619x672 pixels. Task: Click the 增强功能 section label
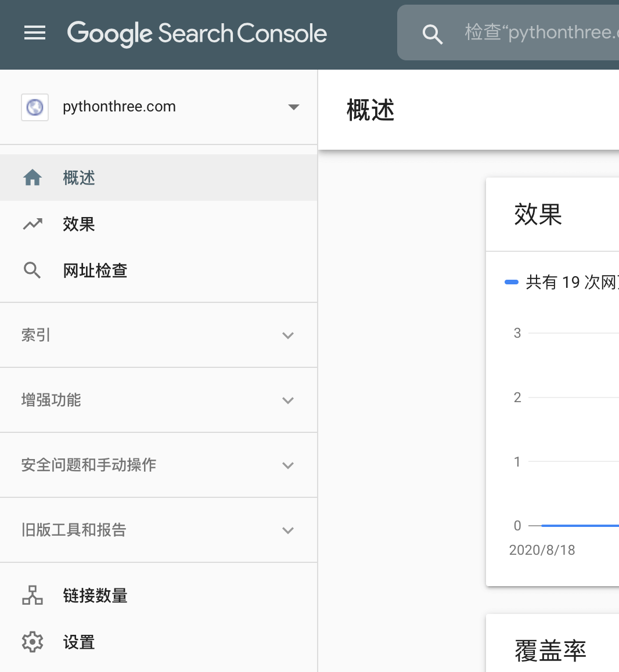click(x=51, y=400)
